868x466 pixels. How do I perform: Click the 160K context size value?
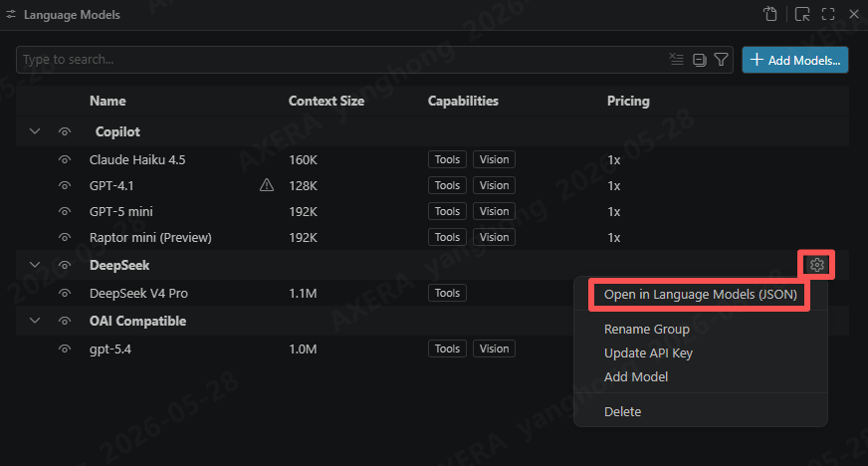pyautogui.click(x=303, y=160)
